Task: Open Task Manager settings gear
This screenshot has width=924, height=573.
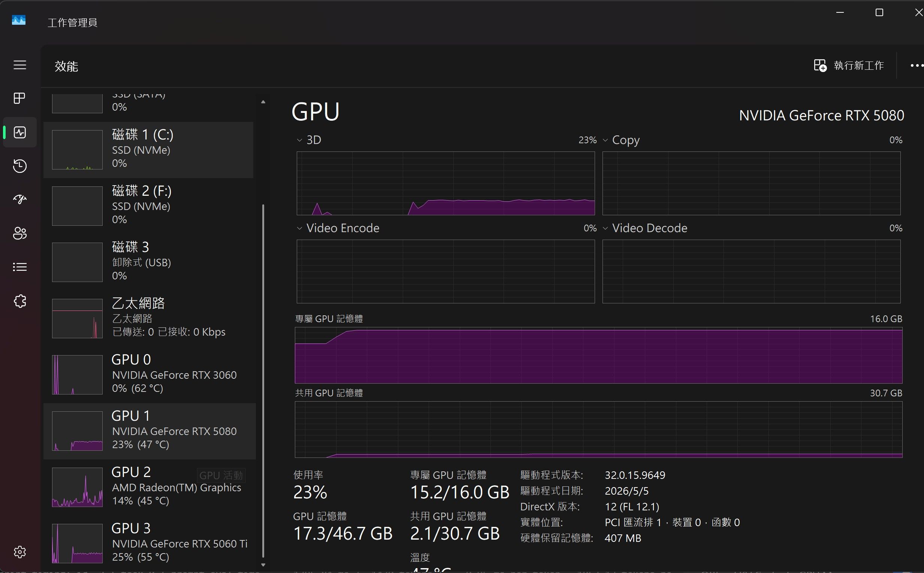Action: point(20,552)
